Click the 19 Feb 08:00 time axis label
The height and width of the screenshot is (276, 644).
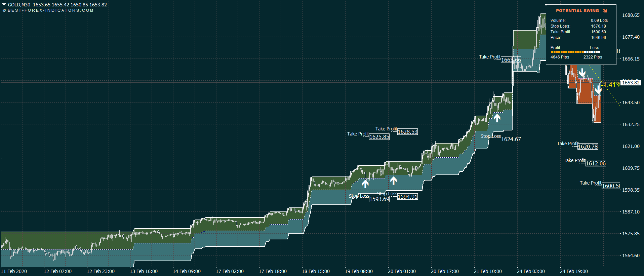click(359, 271)
